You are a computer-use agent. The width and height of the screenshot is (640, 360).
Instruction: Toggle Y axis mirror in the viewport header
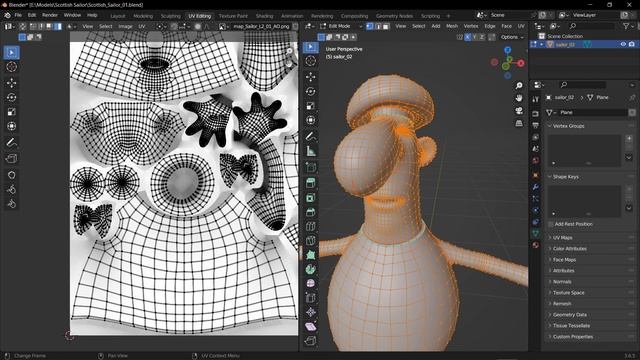click(475, 37)
